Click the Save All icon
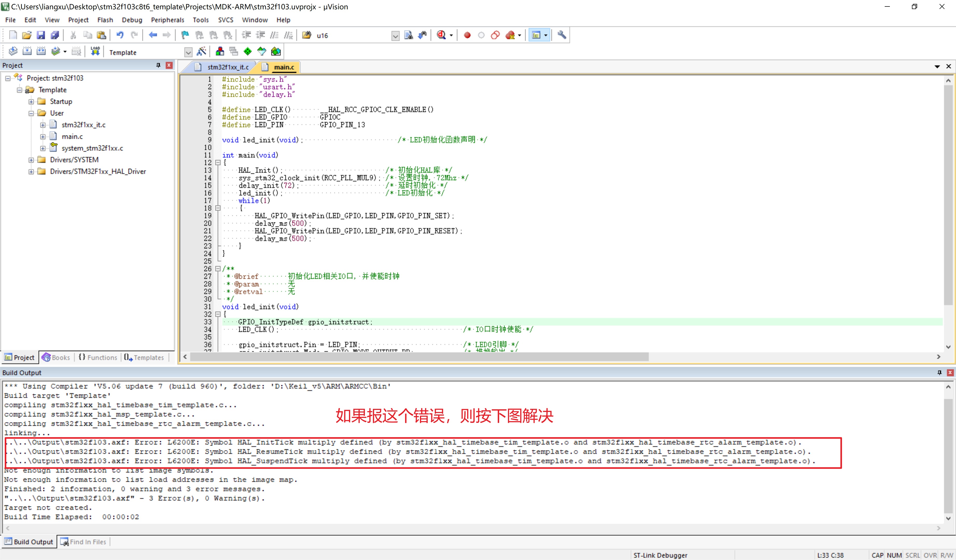 coord(55,35)
